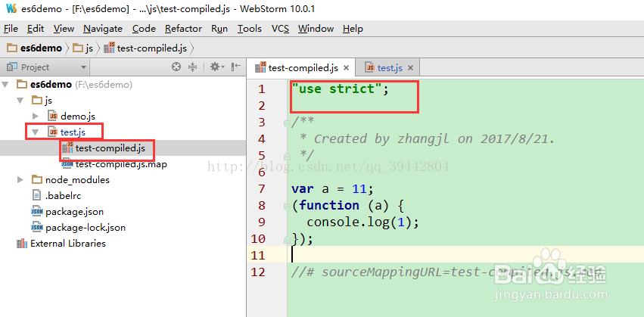
Task: Collapse the es6demo root project node
Action: (5, 85)
